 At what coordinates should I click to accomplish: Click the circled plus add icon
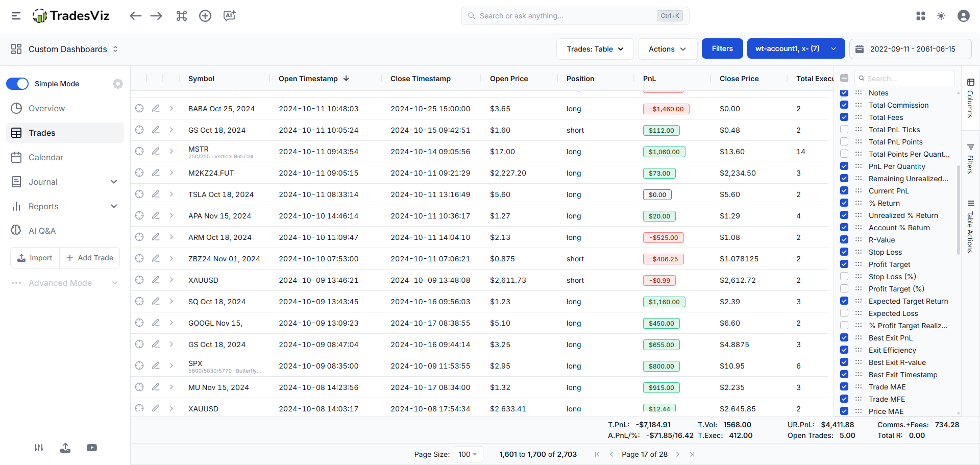(x=205, y=16)
